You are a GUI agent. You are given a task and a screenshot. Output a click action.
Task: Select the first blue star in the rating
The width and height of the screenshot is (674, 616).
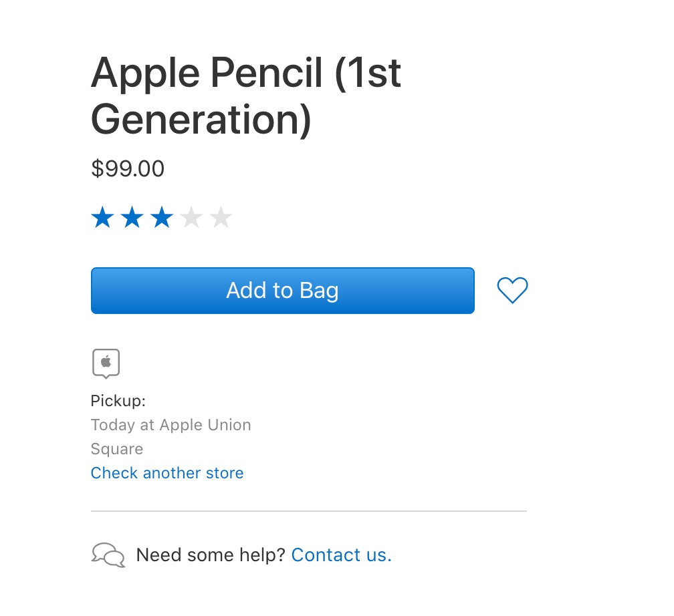pos(102,216)
